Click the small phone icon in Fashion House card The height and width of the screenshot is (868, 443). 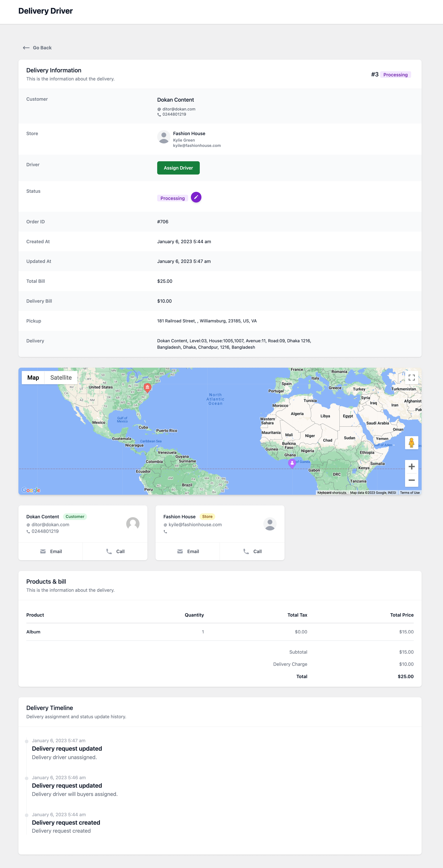pos(165,532)
